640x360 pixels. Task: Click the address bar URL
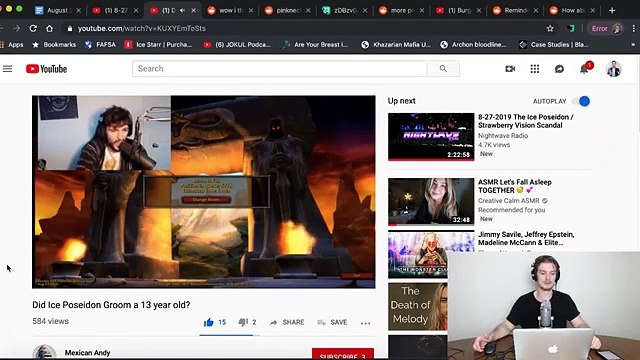(x=142, y=28)
